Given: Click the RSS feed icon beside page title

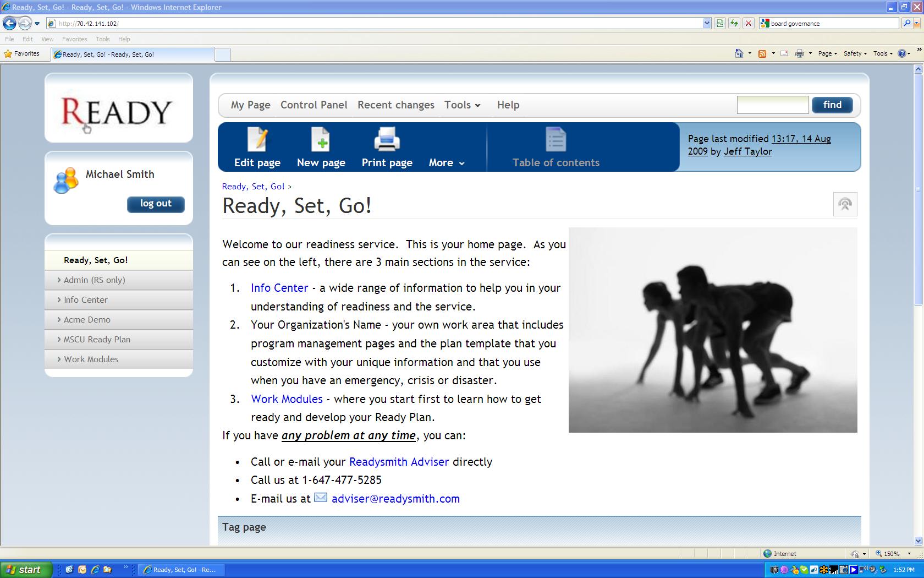Looking at the screenshot, I should [845, 205].
